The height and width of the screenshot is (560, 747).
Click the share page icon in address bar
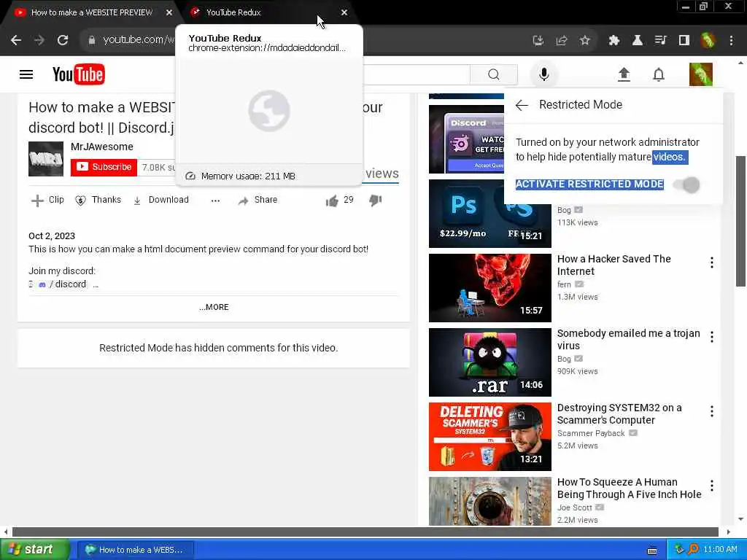(562, 41)
